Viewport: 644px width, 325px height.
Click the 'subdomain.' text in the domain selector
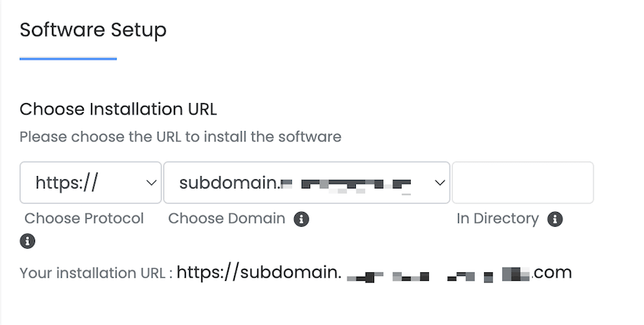point(228,183)
